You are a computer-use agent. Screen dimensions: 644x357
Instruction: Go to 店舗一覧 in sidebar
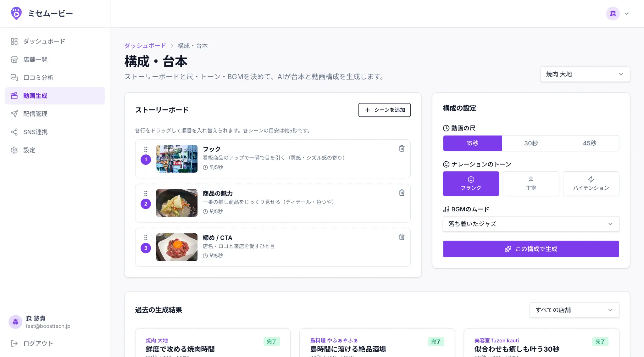tap(55, 59)
